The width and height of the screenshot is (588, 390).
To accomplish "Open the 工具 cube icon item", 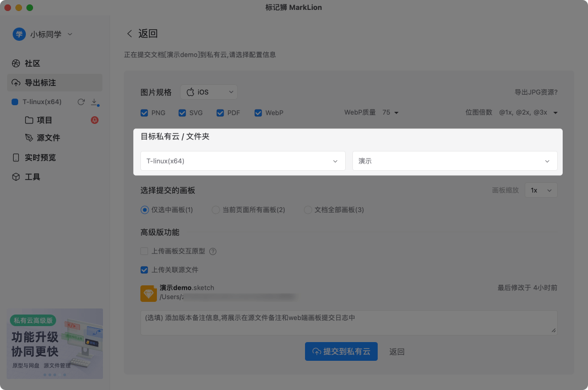I will tap(16, 177).
